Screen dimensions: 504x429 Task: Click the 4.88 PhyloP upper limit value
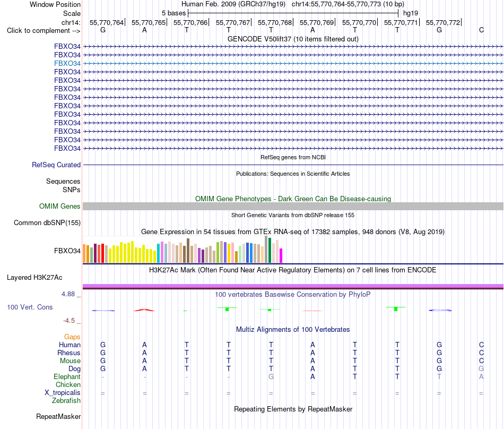(68, 294)
